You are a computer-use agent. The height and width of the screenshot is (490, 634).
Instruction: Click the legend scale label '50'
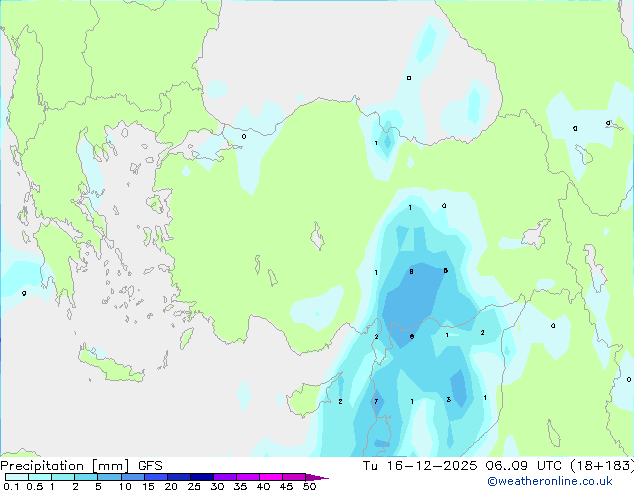tap(309, 486)
